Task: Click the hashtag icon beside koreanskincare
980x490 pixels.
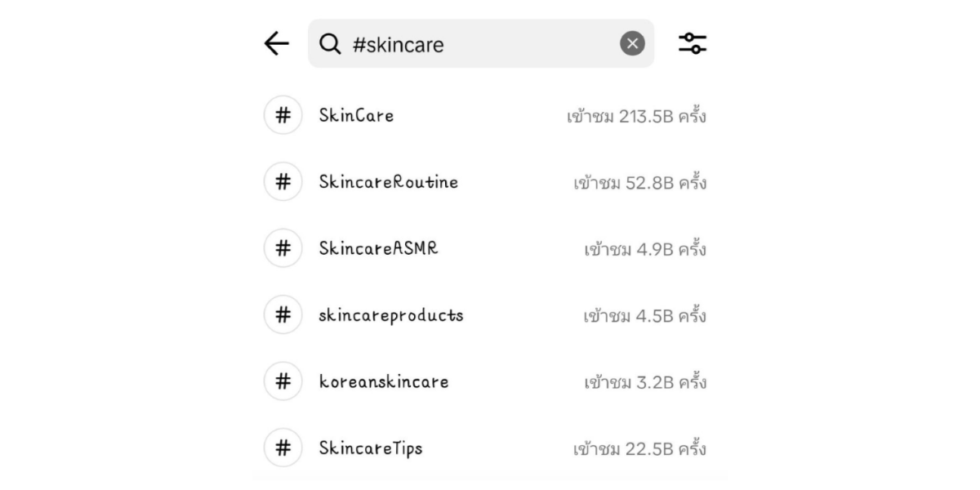Action: [283, 381]
